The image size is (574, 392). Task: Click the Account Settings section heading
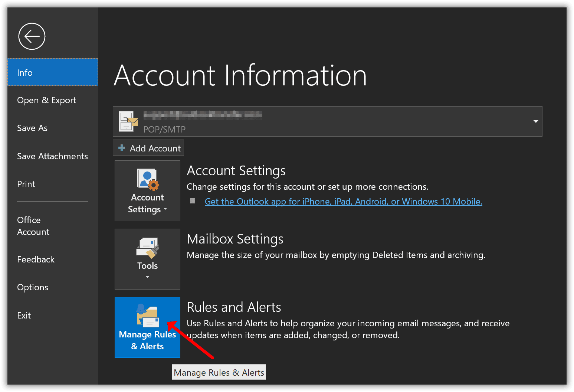click(x=236, y=171)
